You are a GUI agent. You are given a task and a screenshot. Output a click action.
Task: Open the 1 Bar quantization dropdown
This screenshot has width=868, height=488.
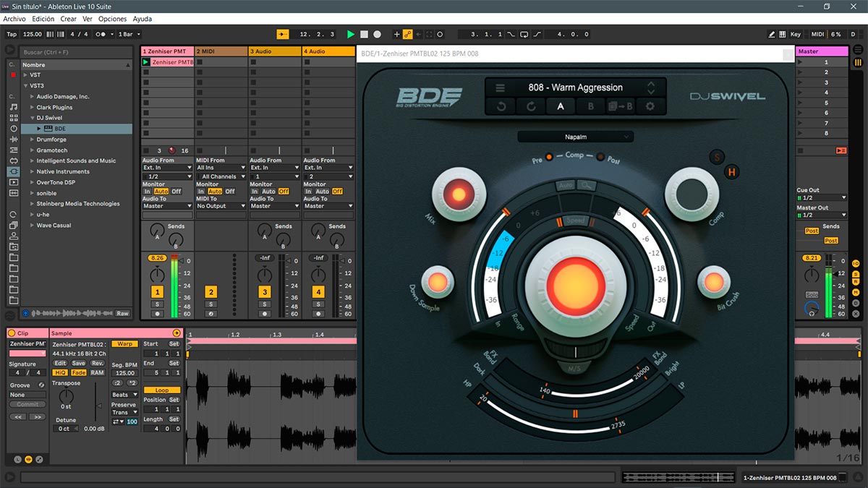(x=128, y=34)
